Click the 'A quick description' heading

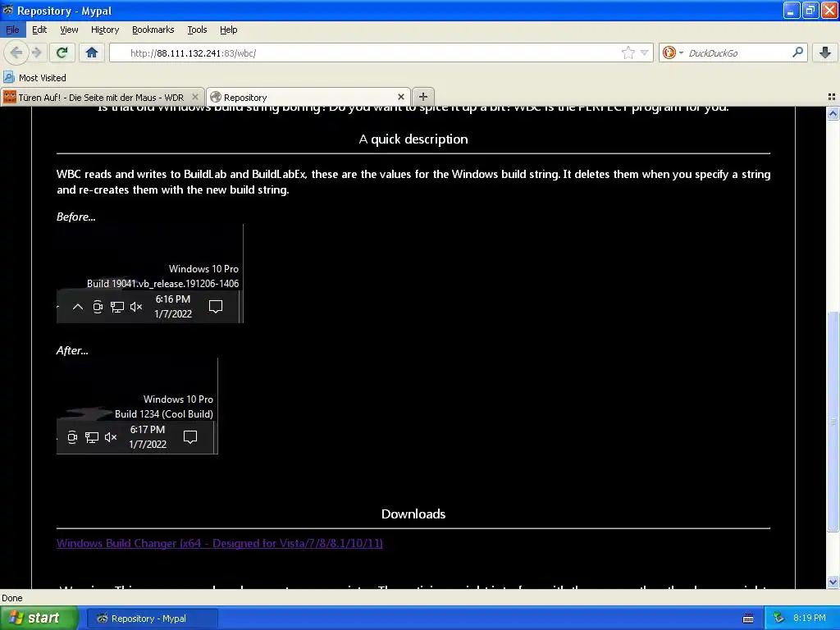(413, 139)
